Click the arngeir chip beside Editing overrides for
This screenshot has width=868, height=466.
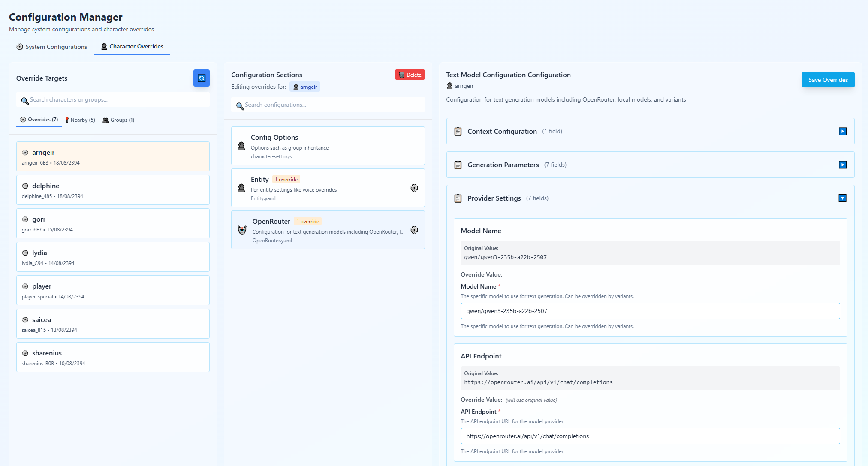(x=305, y=87)
